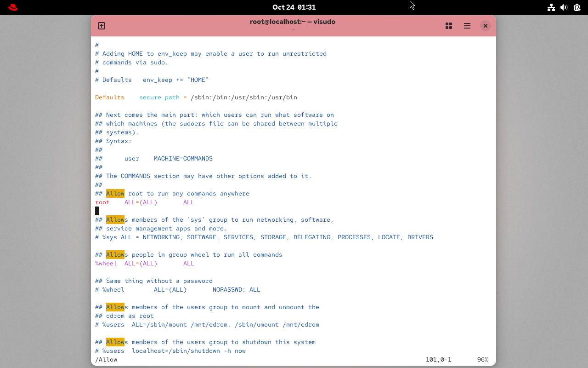
Task: Show the tab overview grid
Action: [x=449, y=26]
